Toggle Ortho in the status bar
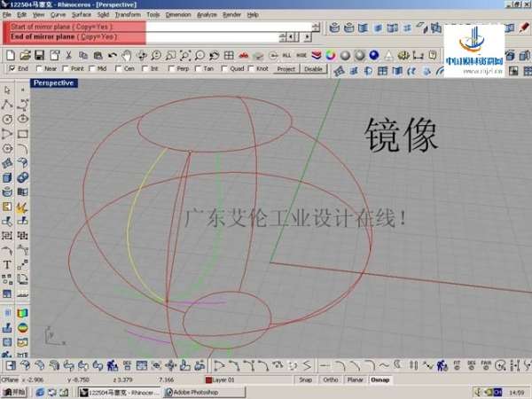Image resolution: width=532 pixels, height=399 pixels. coord(331,379)
